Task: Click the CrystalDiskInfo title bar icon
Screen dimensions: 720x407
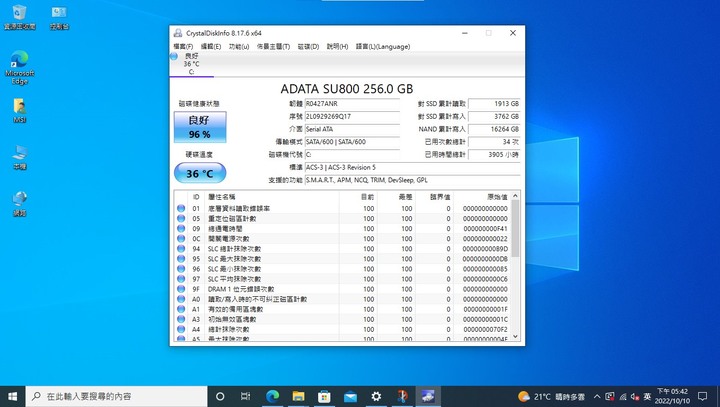Action: point(178,33)
